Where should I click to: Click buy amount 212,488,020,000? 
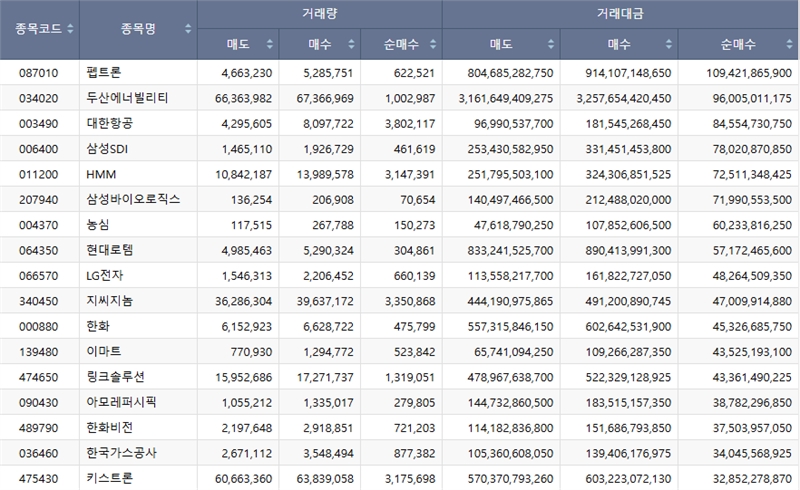pos(628,200)
